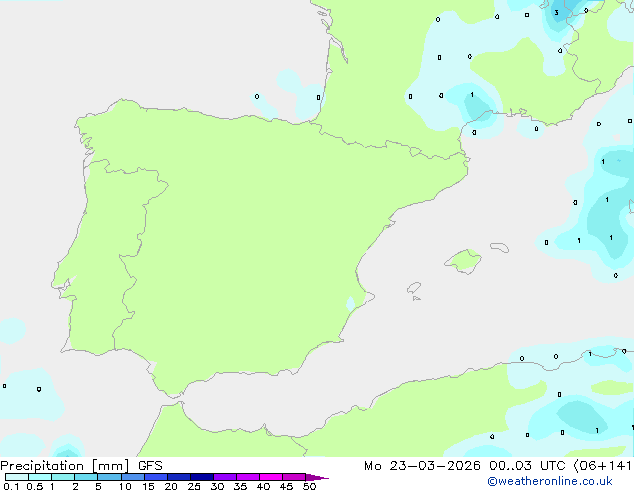Click the 10–15 mm blue legend swatch
The height and width of the screenshot is (490, 634).
click(x=133, y=477)
